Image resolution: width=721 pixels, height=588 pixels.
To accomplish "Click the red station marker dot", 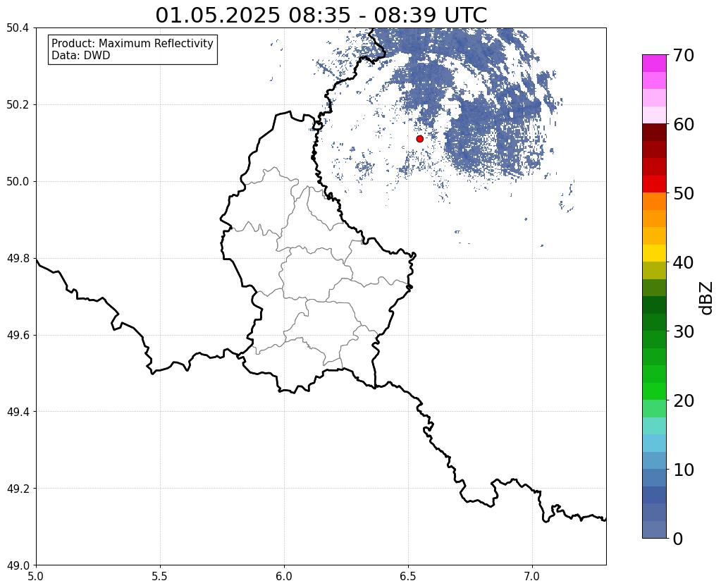I will pos(420,138).
